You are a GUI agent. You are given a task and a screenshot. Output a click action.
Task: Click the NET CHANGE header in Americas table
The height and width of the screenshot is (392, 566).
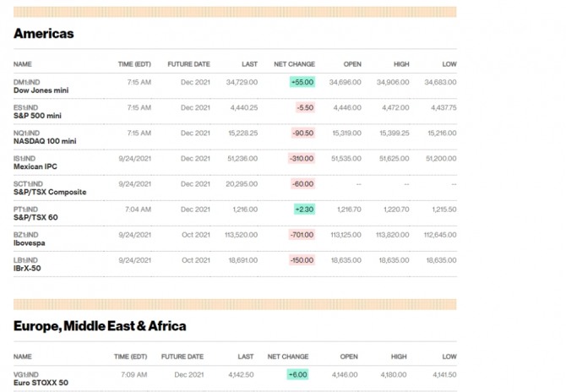tap(294, 63)
